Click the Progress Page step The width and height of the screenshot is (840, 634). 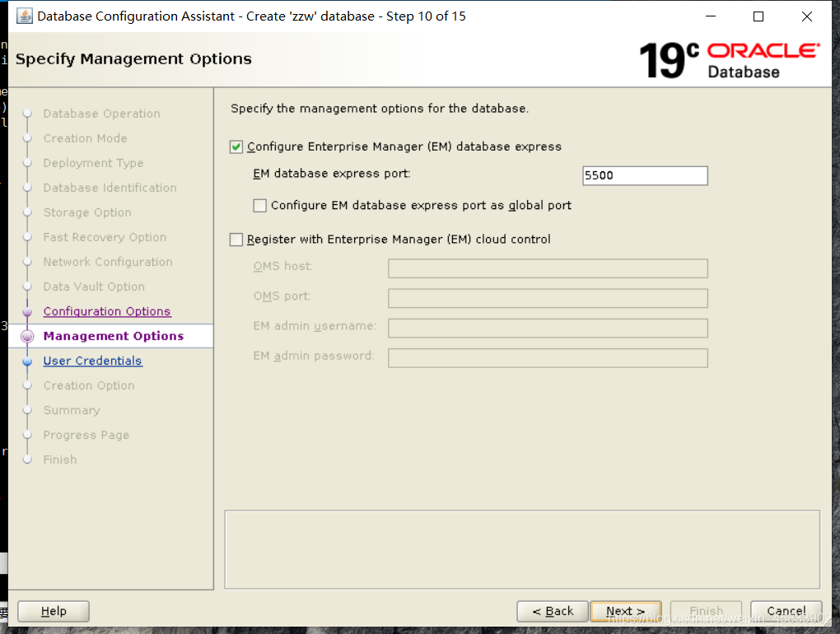click(x=86, y=435)
